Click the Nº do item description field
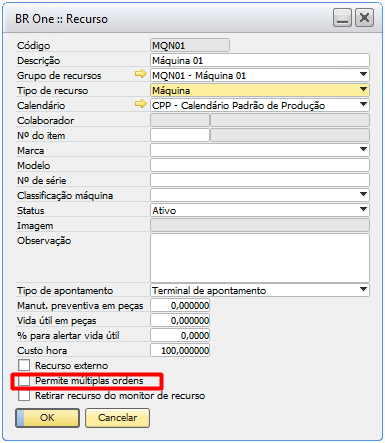Image resolution: width=385 pixels, height=443 pixels. (290, 135)
